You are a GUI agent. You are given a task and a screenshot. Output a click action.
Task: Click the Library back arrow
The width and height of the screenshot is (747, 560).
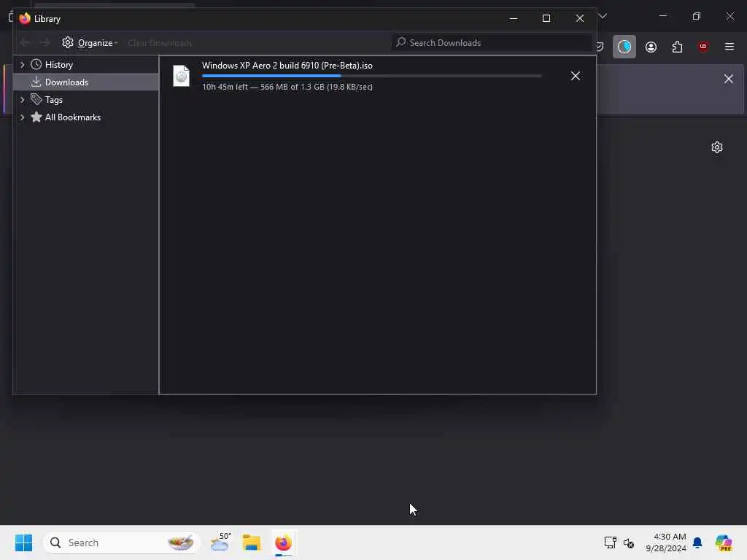click(26, 43)
